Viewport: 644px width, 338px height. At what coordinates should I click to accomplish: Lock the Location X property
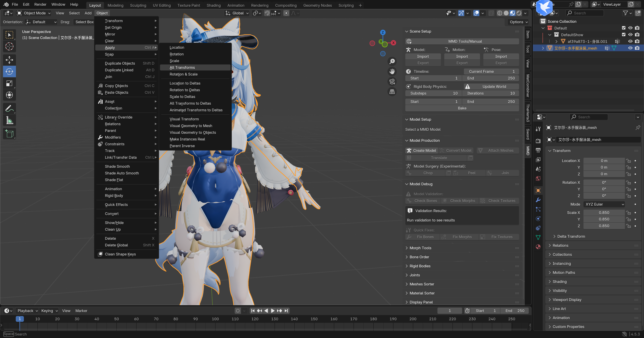629,161
